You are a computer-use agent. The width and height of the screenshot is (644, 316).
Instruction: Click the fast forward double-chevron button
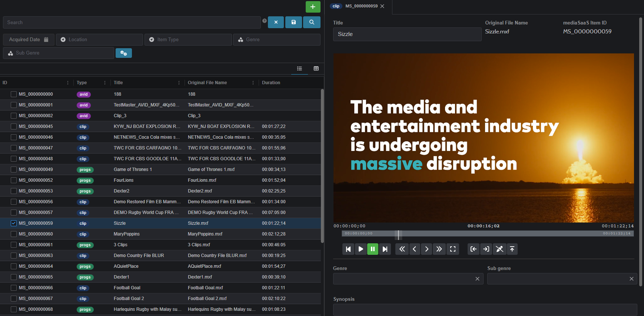coord(439,249)
